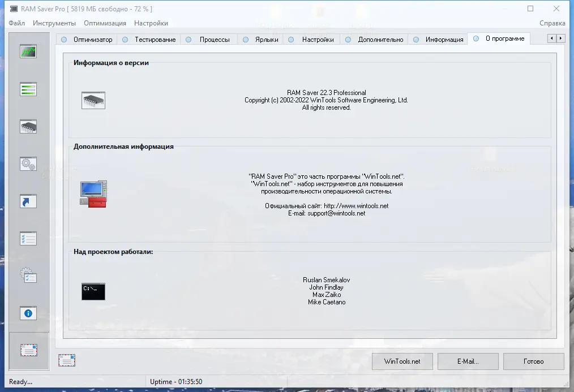The height and width of the screenshot is (392, 574).
Task: Click the Дополнительная информация heading
Action: click(123, 147)
